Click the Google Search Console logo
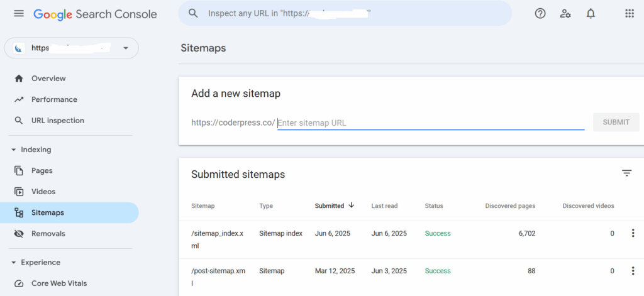The height and width of the screenshot is (296, 644). (96, 14)
